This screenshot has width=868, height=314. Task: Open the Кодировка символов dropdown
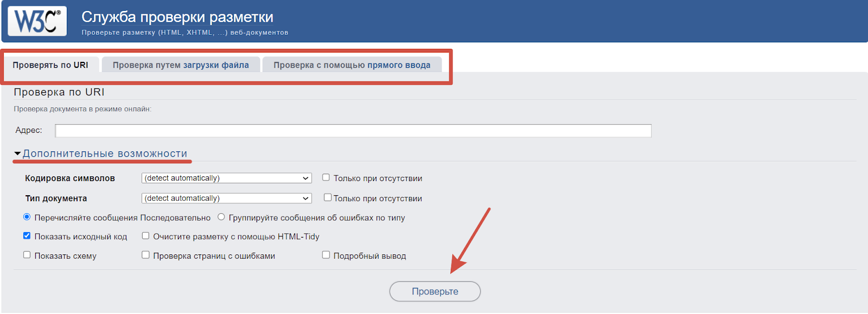pos(227,178)
